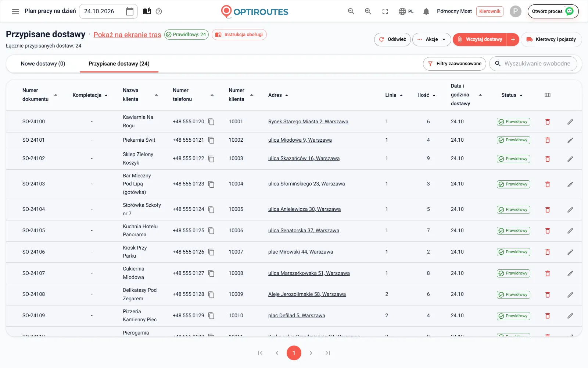Open the help question mark icon
The image size is (588, 368).
pos(159,11)
